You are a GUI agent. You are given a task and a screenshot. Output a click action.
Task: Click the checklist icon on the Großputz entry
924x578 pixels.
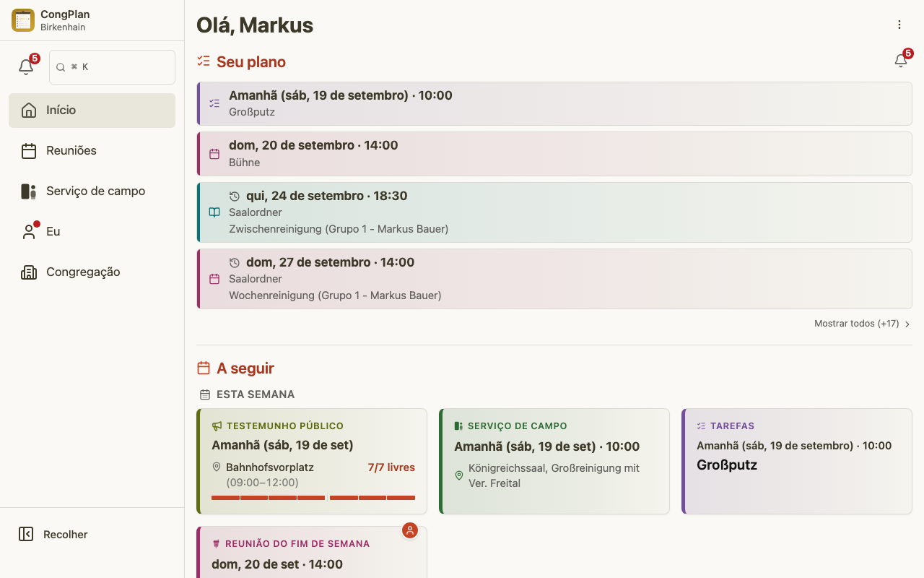tap(214, 103)
